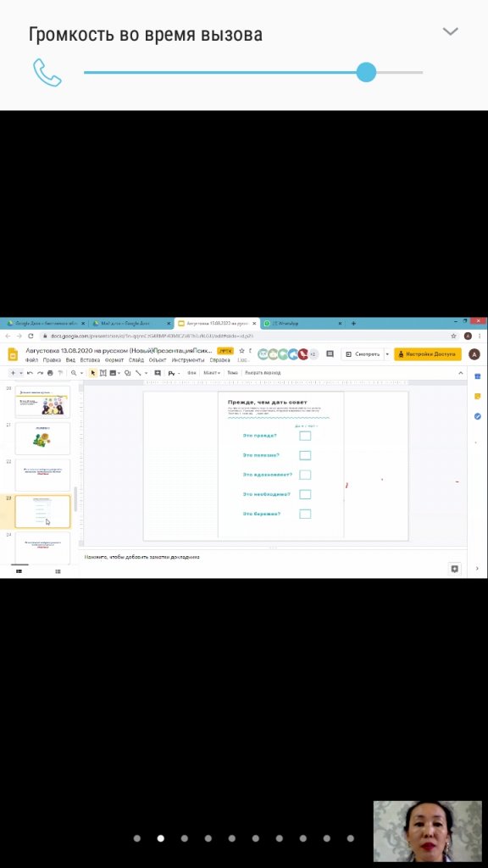Open the comments history icon

point(330,354)
